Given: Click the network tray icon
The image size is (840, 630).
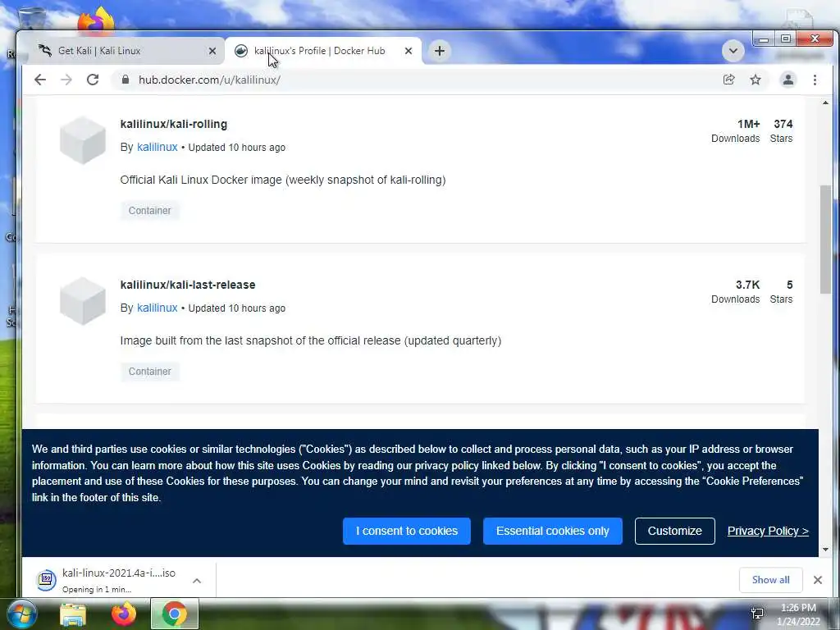Looking at the screenshot, I should pyautogui.click(x=757, y=614).
